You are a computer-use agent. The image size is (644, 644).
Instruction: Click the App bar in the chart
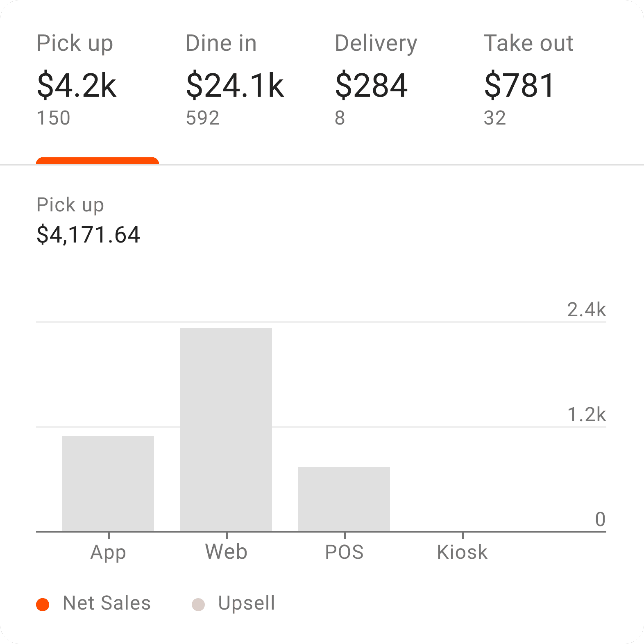[108, 483]
